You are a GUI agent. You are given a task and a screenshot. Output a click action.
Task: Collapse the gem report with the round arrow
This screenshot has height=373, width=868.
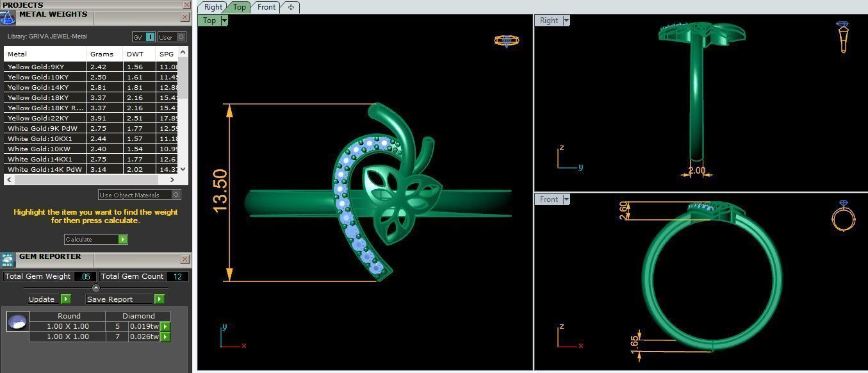point(96,287)
